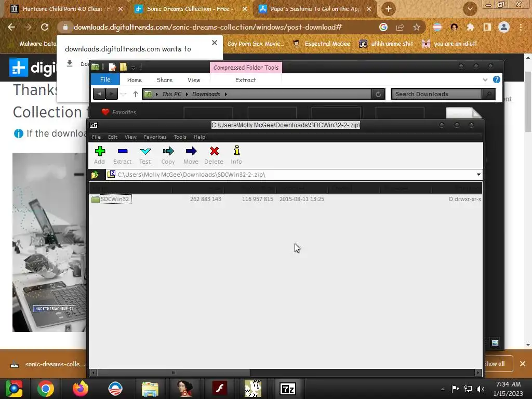Click the Compressed Folder Tools header
Screen dimensions: 532x399
point(246,68)
